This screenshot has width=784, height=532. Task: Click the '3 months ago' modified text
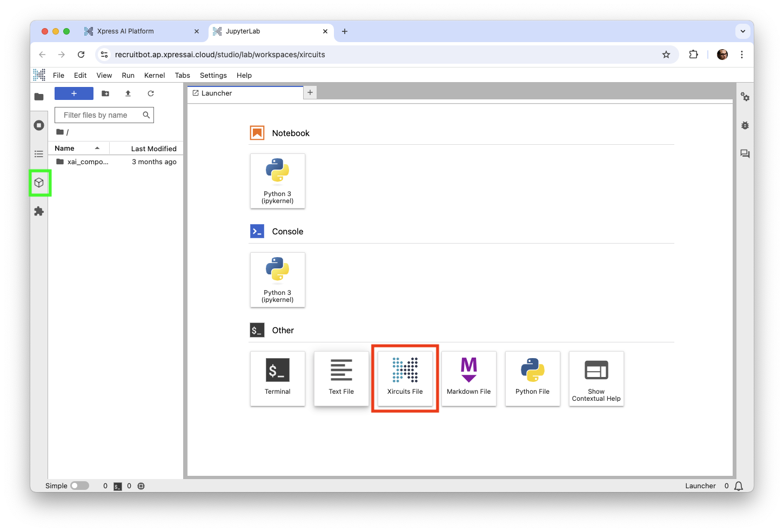[x=154, y=161]
